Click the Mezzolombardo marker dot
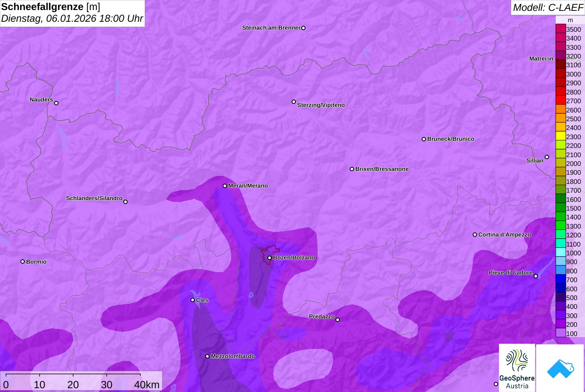This screenshot has width=585, height=392. (x=207, y=356)
